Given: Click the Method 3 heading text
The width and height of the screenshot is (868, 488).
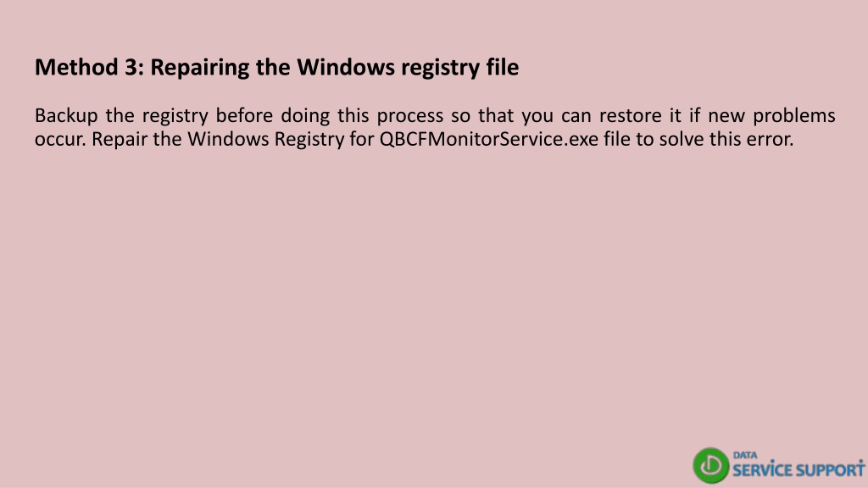Looking at the screenshot, I should 277,68.
